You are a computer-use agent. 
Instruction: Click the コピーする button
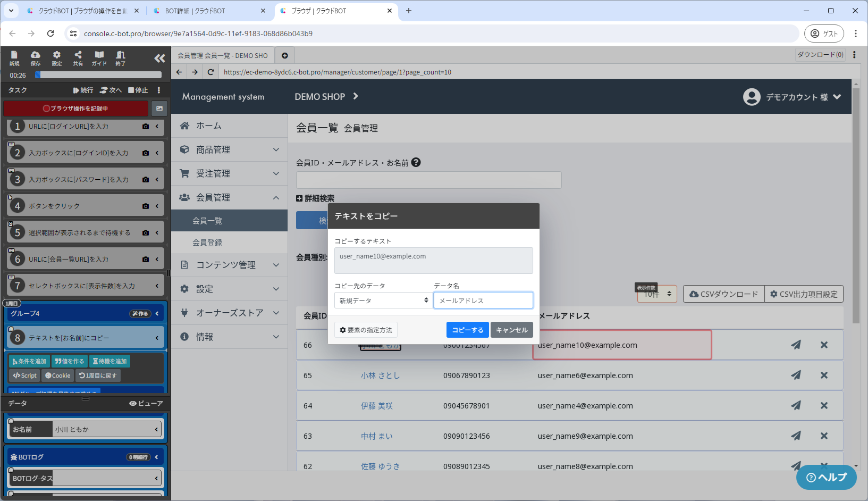(468, 330)
